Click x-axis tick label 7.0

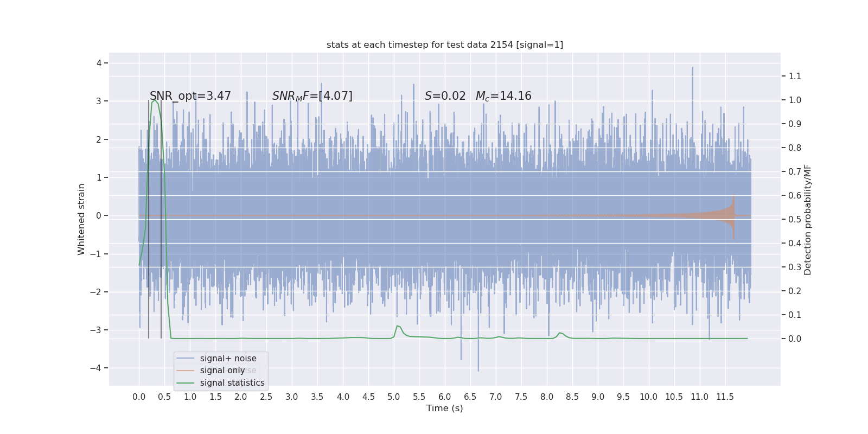coord(496,397)
